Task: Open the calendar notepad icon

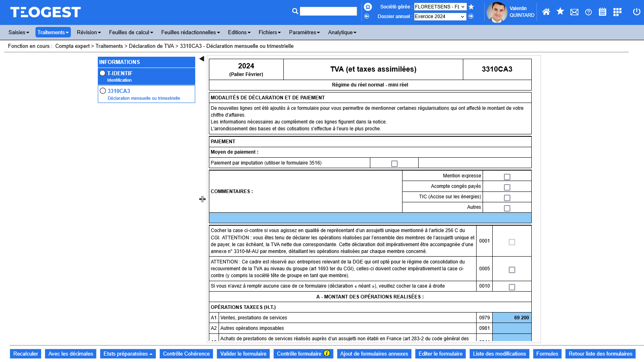Action: (602, 12)
